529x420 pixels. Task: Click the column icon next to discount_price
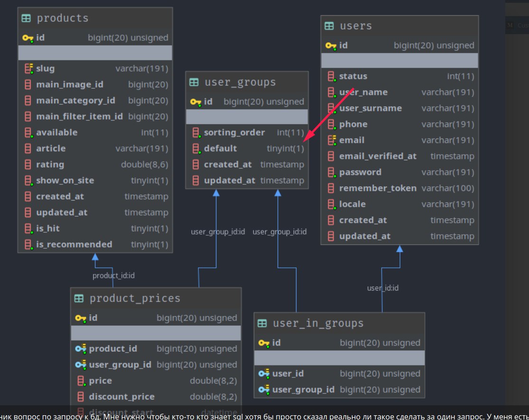coord(81,397)
